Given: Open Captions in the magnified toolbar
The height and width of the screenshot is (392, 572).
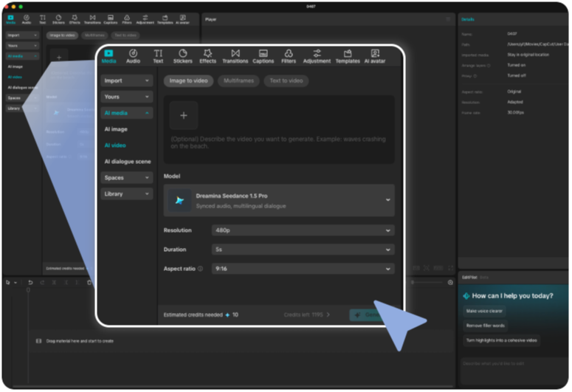Looking at the screenshot, I should pyautogui.click(x=263, y=57).
